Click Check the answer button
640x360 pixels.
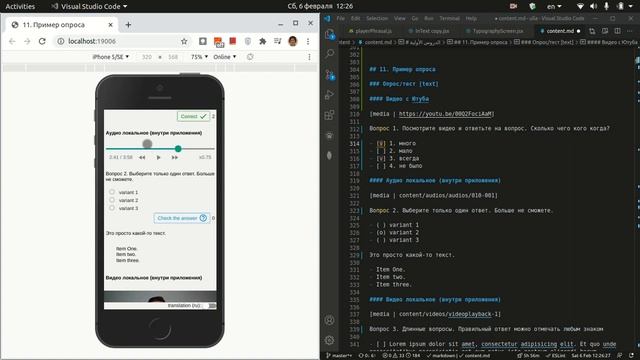point(182,218)
